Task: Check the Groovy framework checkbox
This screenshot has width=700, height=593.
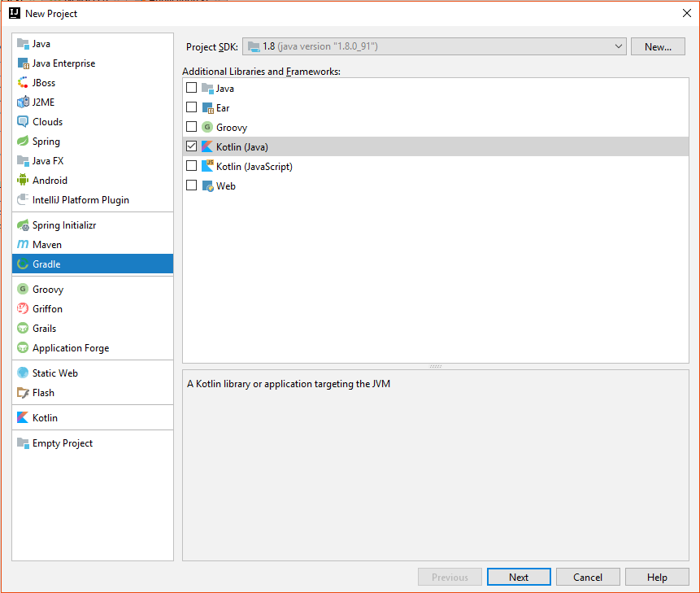Action: coord(192,127)
